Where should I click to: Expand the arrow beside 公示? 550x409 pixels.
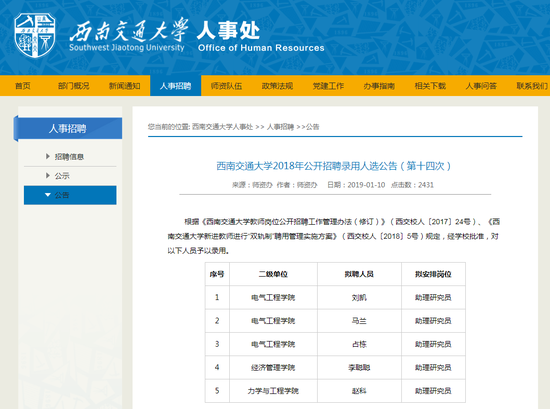click(48, 175)
